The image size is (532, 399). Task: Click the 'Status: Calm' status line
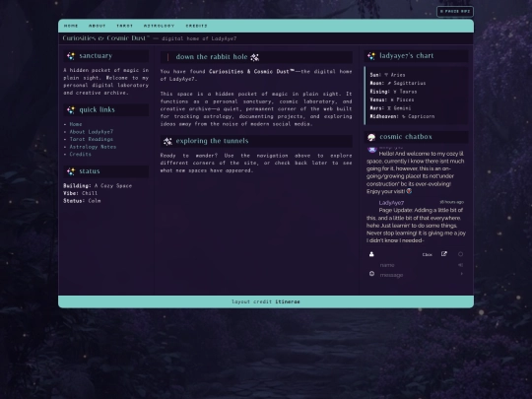pos(82,201)
